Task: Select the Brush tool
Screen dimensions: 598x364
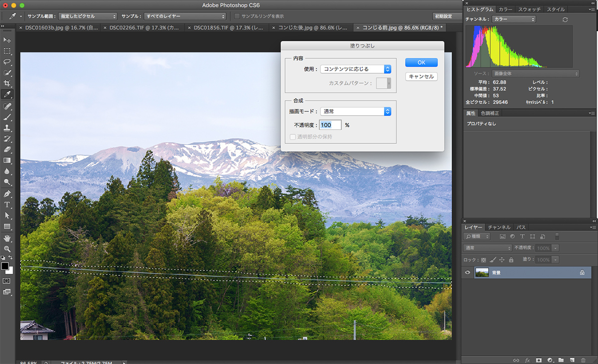Action: pos(7,118)
